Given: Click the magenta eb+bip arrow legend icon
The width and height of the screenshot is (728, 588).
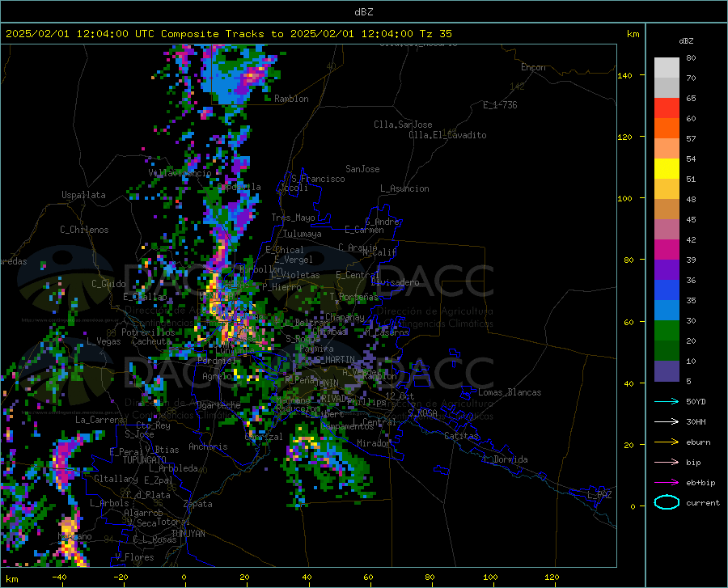Looking at the screenshot, I should pyautogui.click(x=667, y=482).
